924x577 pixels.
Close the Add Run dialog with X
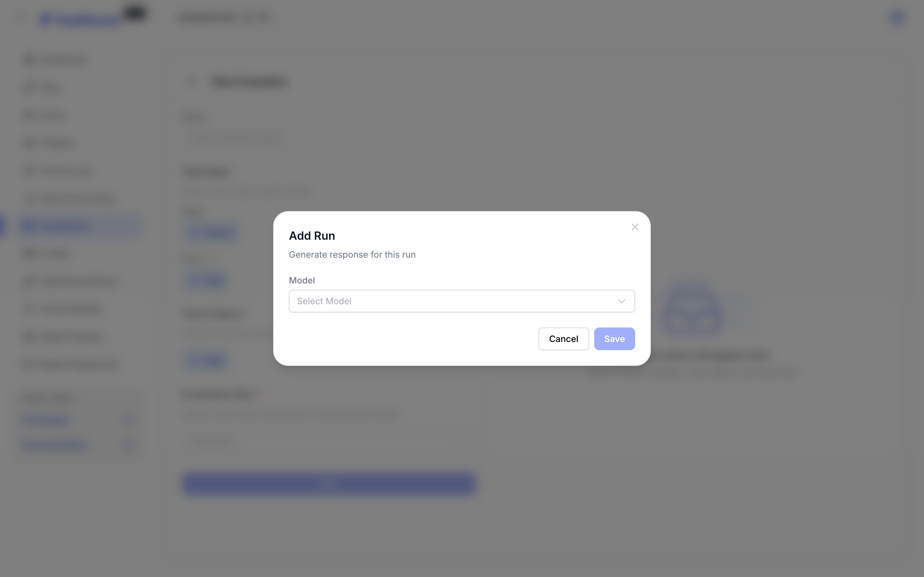635,227
